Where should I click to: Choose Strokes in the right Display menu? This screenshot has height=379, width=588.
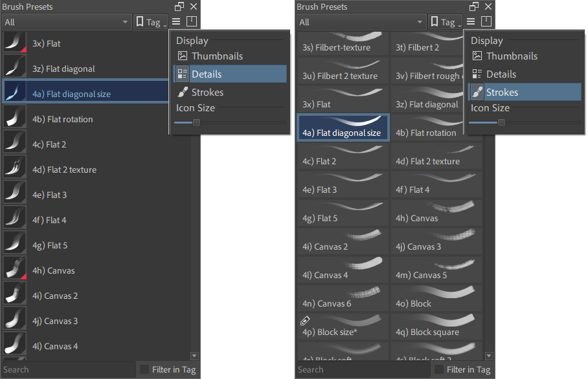click(x=525, y=92)
